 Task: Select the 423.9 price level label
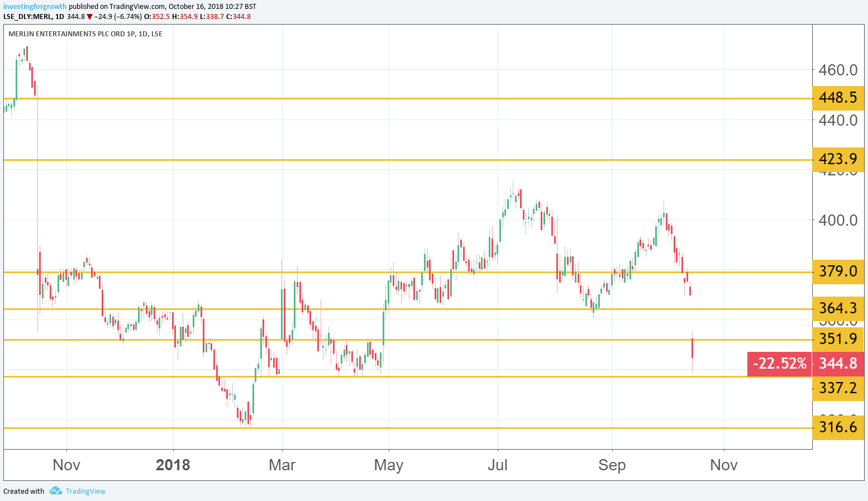pos(838,159)
